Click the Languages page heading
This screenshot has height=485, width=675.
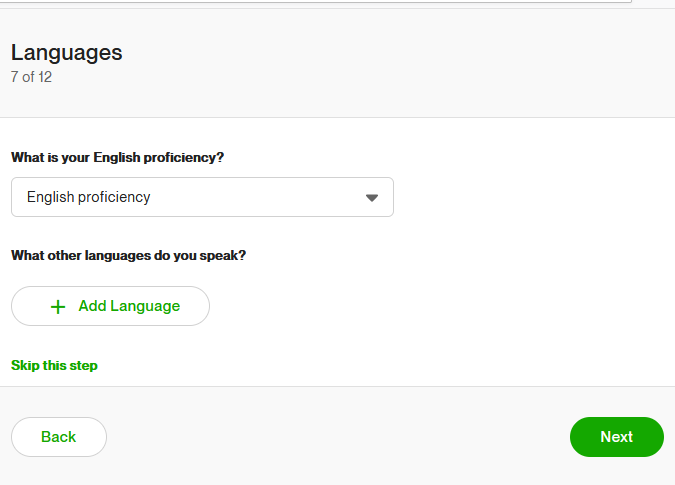pos(67,53)
